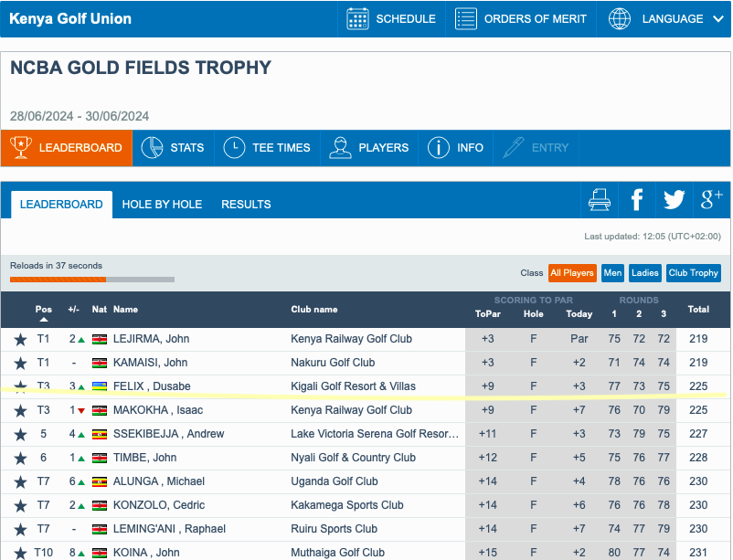Expand the Language dropdown chevron
This screenshot has height=560, width=733.
pyautogui.click(x=718, y=18)
